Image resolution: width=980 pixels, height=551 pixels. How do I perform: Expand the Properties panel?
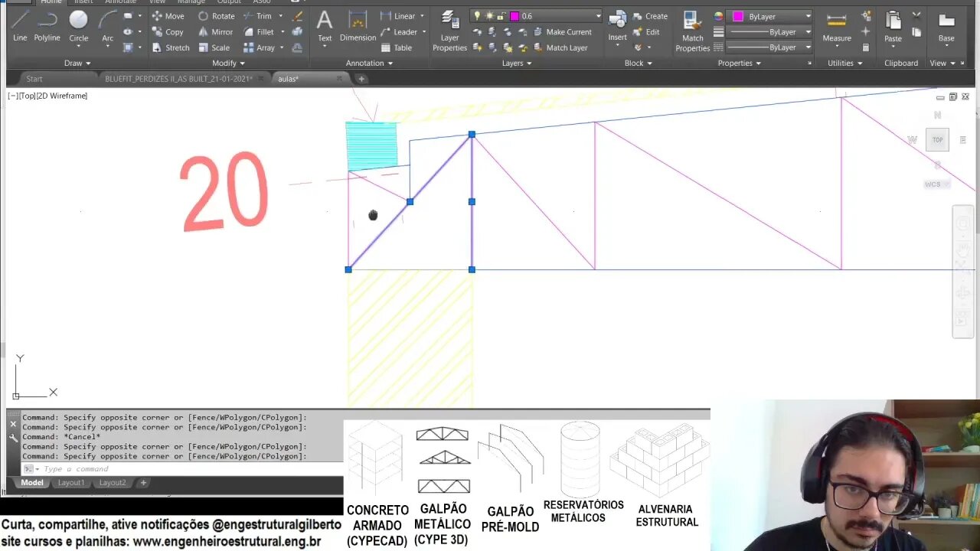tap(739, 64)
